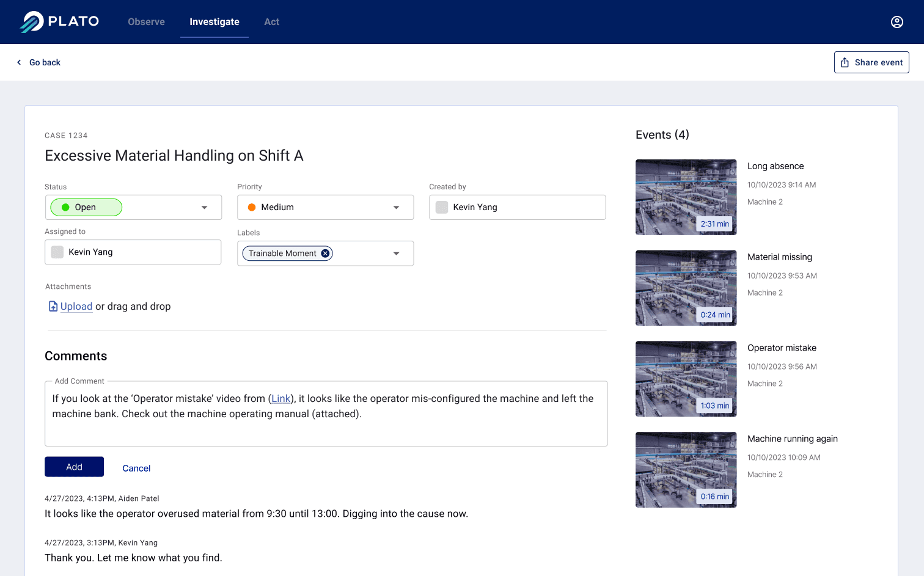Expand the Priority dropdown
924x576 pixels.
[396, 207]
